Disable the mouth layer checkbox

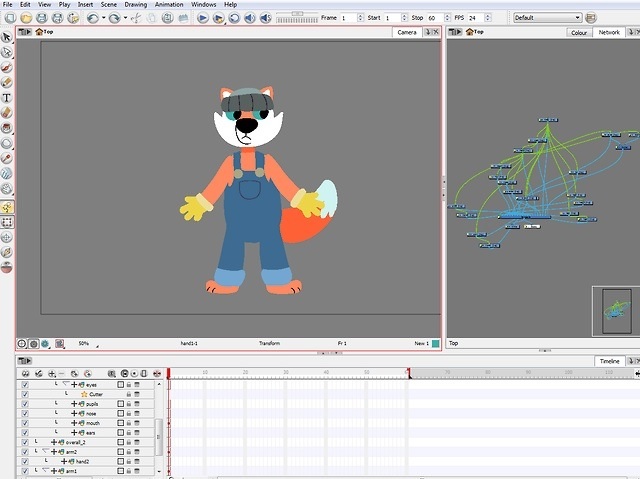tap(25, 423)
